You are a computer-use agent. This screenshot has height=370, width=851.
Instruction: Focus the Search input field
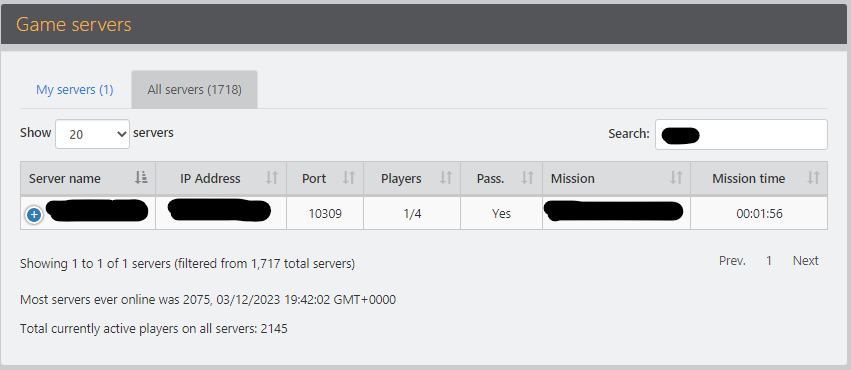741,135
